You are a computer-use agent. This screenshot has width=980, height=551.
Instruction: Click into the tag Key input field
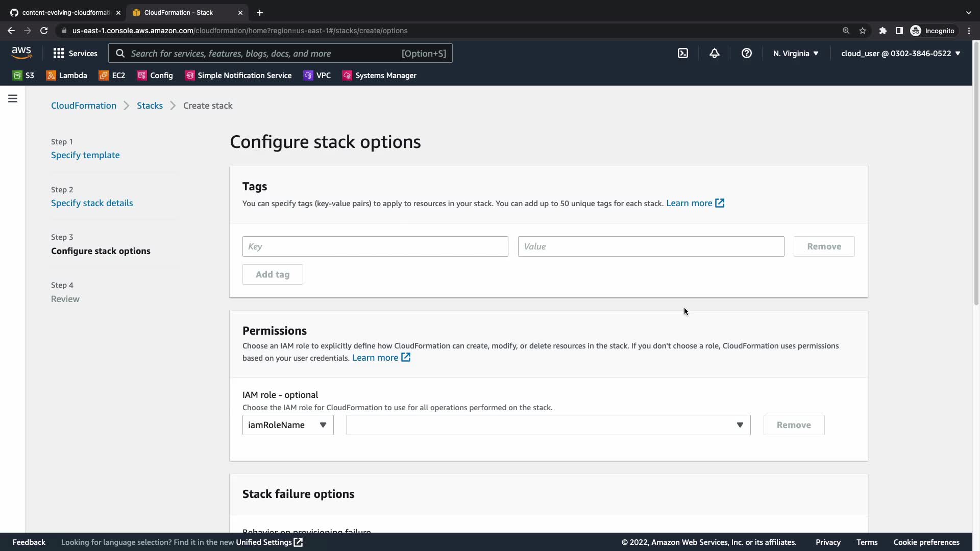(375, 246)
